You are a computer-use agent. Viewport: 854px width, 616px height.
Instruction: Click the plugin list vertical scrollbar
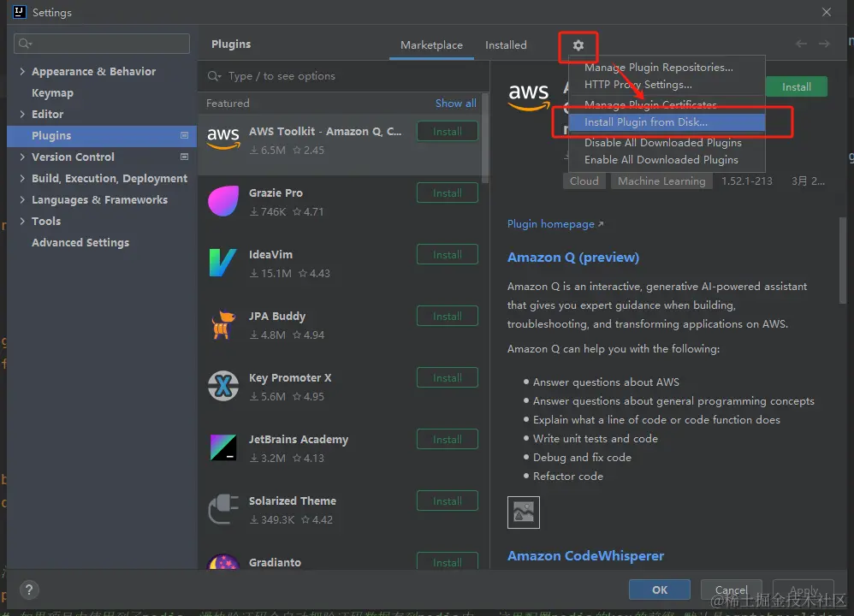pyautogui.click(x=484, y=139)
